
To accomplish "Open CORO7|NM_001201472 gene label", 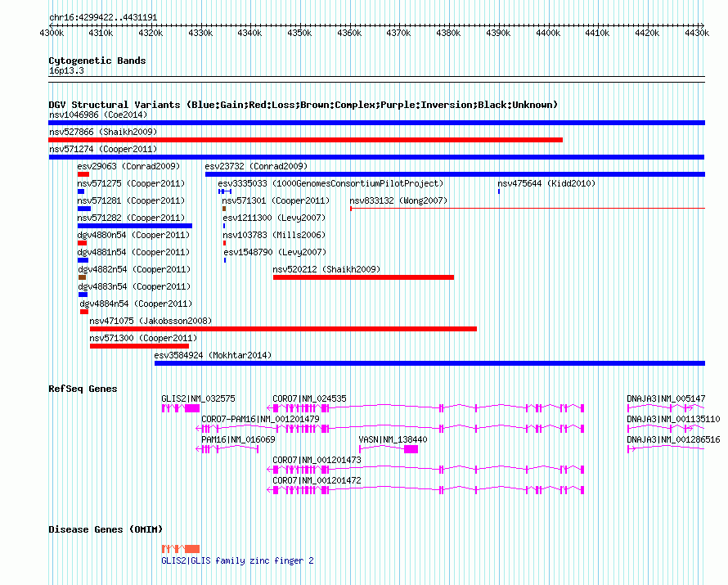I will point(317,480).
